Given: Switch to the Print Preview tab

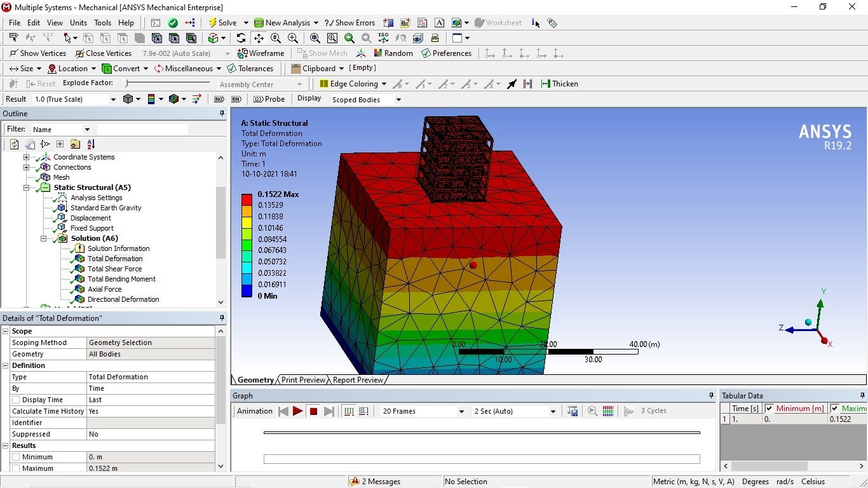Looking at the screenshot, I should point(303,380).
